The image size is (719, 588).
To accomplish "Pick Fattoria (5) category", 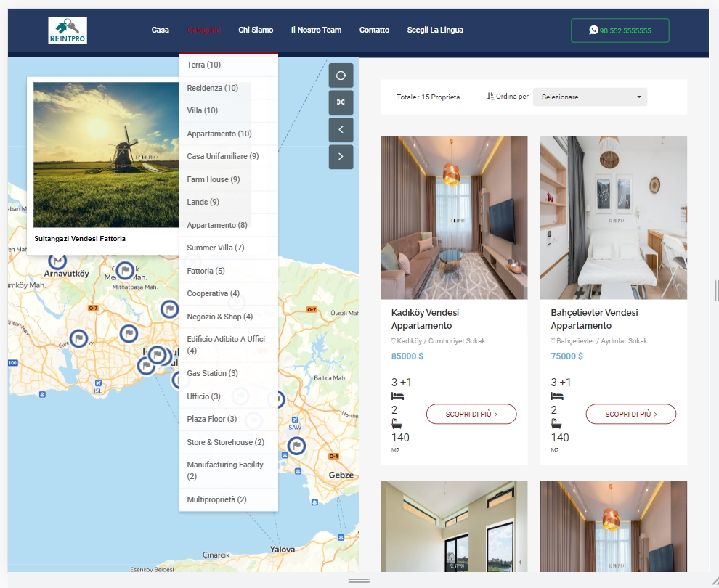I will [x=228, y=270].
